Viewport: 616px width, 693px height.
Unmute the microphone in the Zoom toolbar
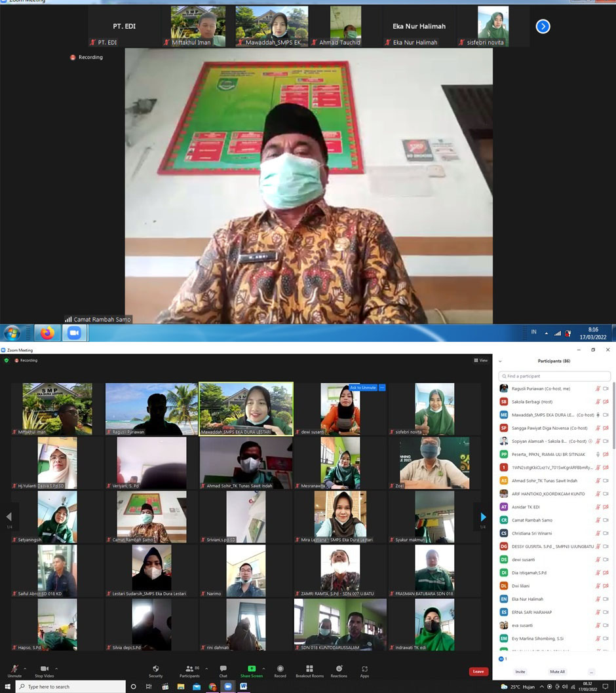14,671
